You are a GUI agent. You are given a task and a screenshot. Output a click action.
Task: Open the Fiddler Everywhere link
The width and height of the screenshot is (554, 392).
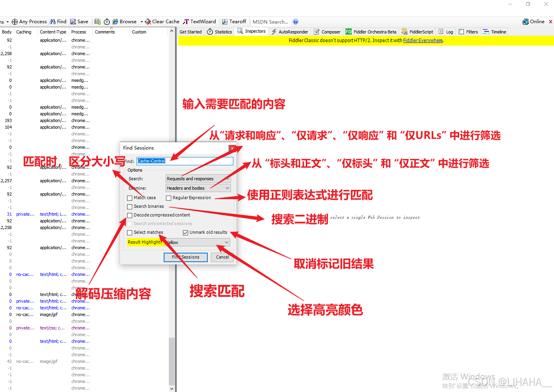pyautogui.click(x=423, y=41)
